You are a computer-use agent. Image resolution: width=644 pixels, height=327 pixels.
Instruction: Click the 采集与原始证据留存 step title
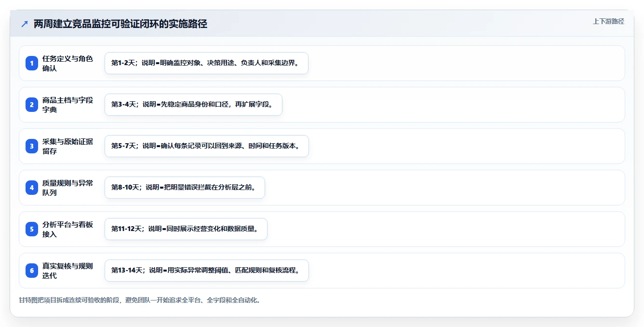[67, 146]
